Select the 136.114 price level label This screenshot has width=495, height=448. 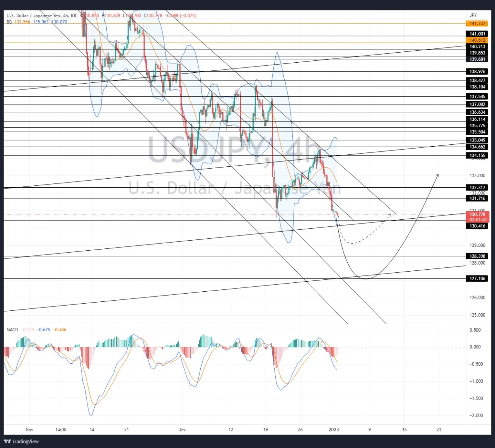pos(477,120)
